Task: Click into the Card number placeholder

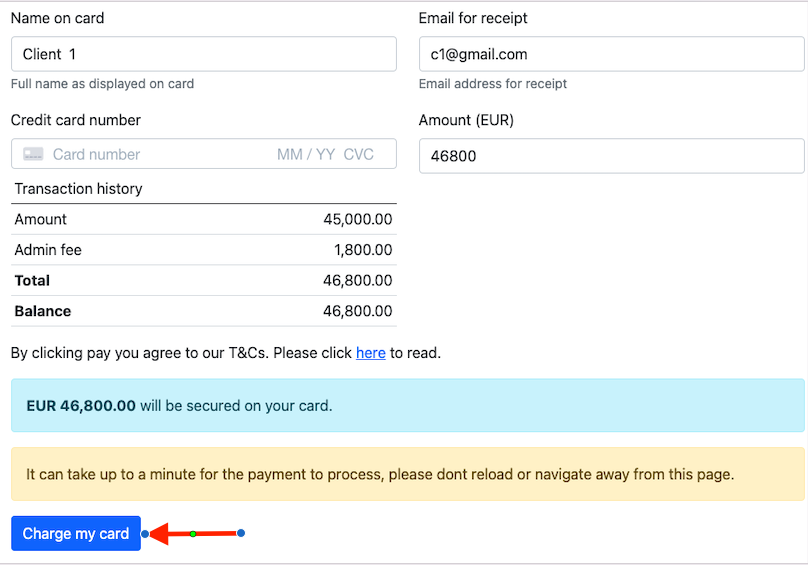Action: 97,154
